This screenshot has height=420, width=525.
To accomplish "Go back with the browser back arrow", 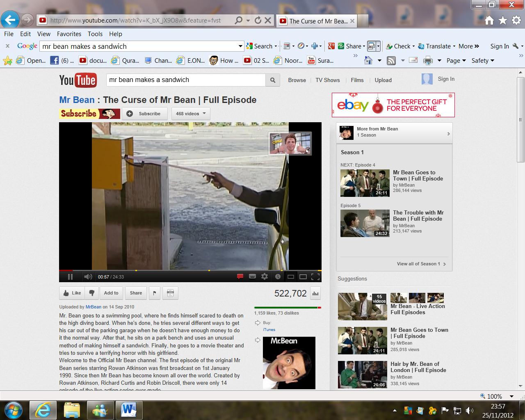I will click(x=10, y=20).
